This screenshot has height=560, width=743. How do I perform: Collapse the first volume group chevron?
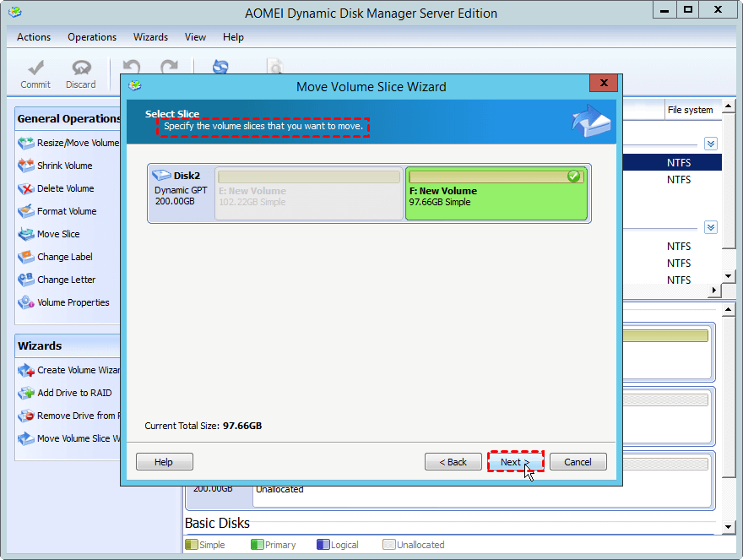tap(710, 144)
